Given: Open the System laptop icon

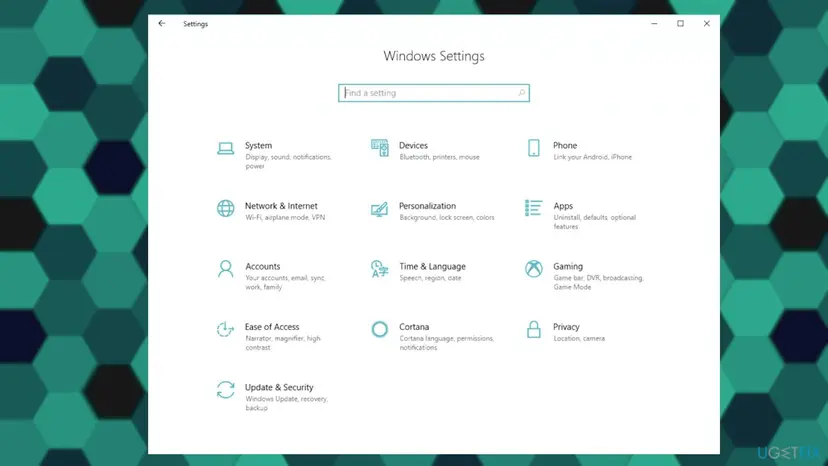Looking at the screenshot, I should pos(225,148).
